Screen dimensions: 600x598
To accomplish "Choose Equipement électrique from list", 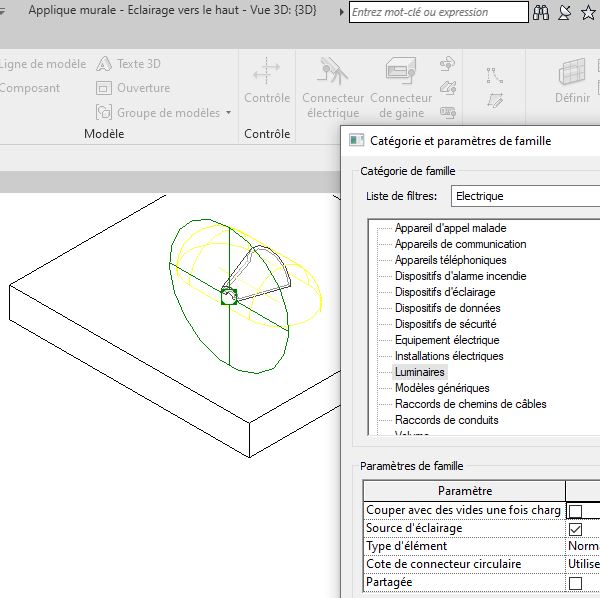I will tap(447, 340).
